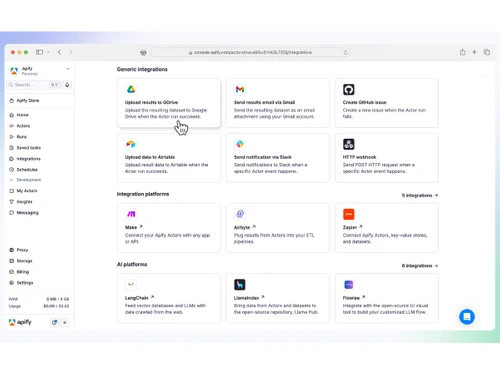Open the HTTP webhook integration card
Viewport: 500px width, 375px height.
(387, 158)
